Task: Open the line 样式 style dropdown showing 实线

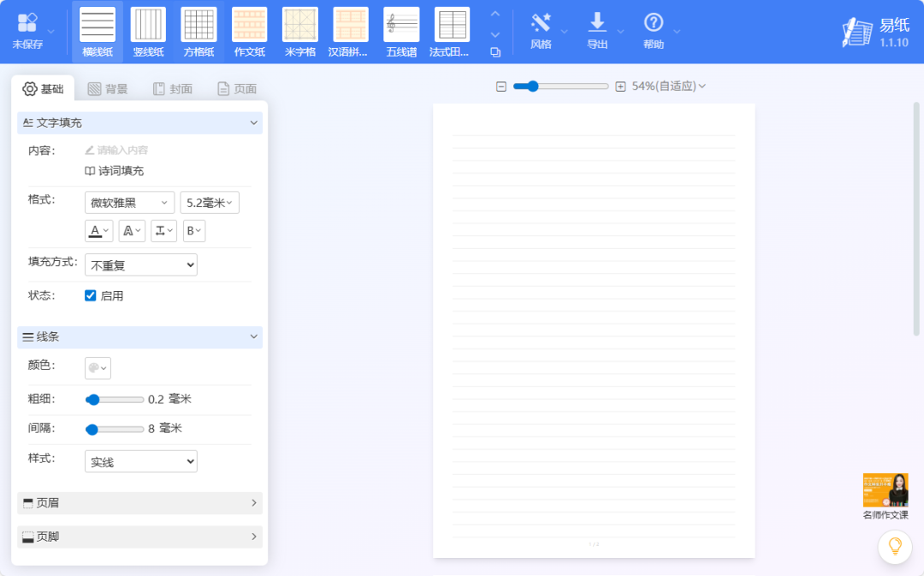Action: point(140,460)
